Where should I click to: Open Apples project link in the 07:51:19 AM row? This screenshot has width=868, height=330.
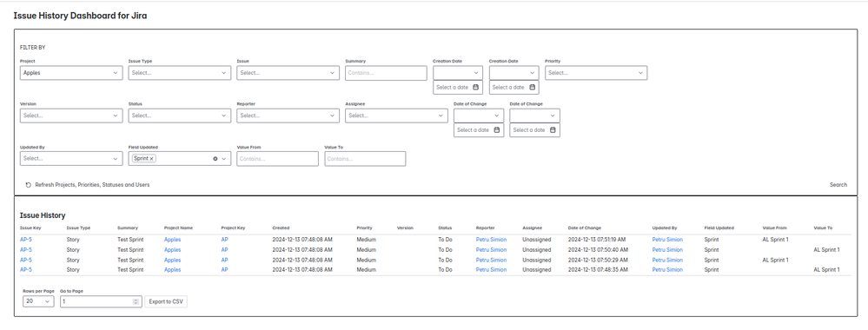click(x=172, y=240)
